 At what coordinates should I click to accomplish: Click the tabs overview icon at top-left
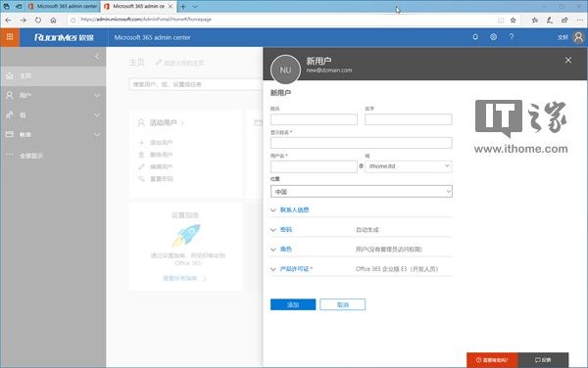pos(6,7)
